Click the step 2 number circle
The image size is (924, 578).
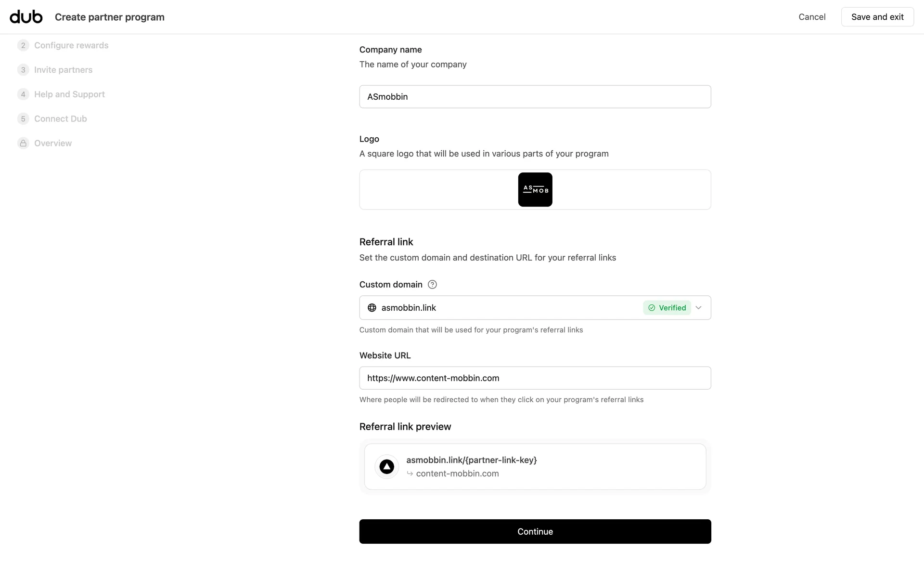(x=23, y=45)
